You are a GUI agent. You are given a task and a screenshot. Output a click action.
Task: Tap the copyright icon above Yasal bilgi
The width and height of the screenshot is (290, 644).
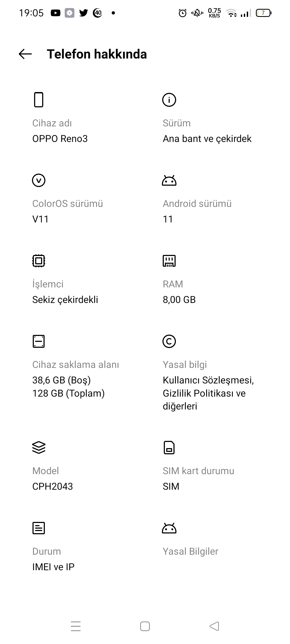pyautogui.click(x=169, y=341)
